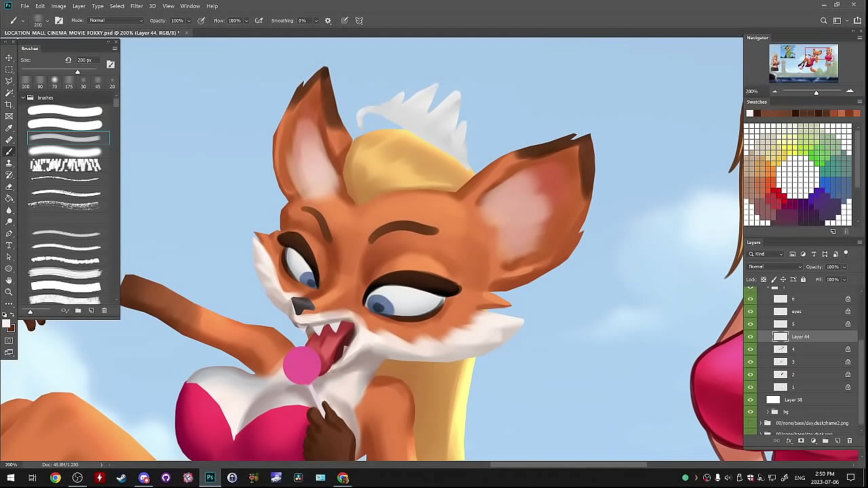Viewport: 868px width, 488px height.
Task: Select the Zoom tool in toolbar
Action: tap(9, 291)
